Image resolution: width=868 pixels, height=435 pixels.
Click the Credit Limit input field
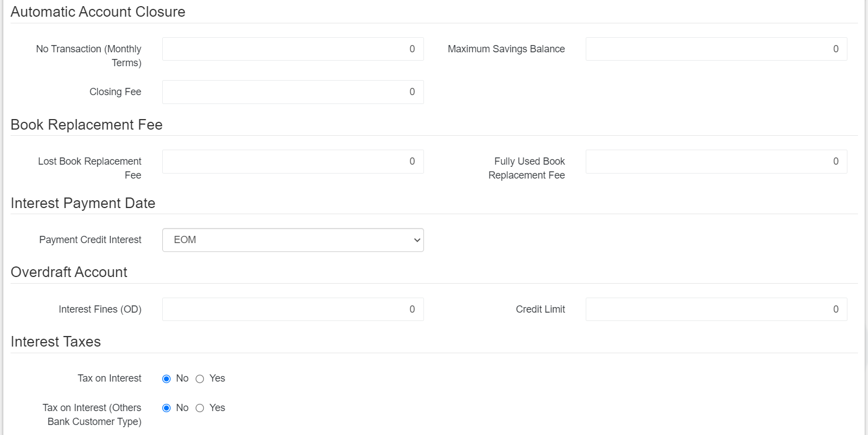tap(716, 309)
